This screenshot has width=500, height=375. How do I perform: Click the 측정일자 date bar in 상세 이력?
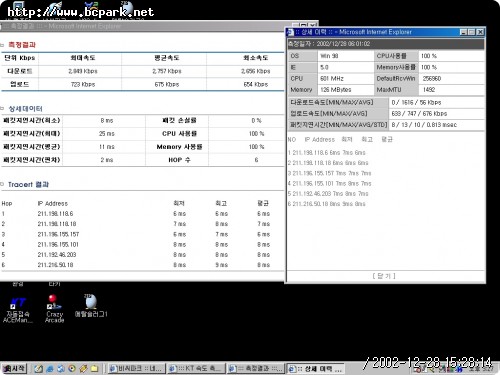(386, 44)
